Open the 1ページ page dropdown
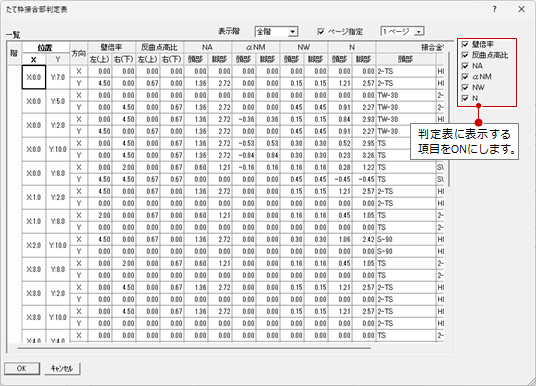536x386 pixels. (402, 31)
